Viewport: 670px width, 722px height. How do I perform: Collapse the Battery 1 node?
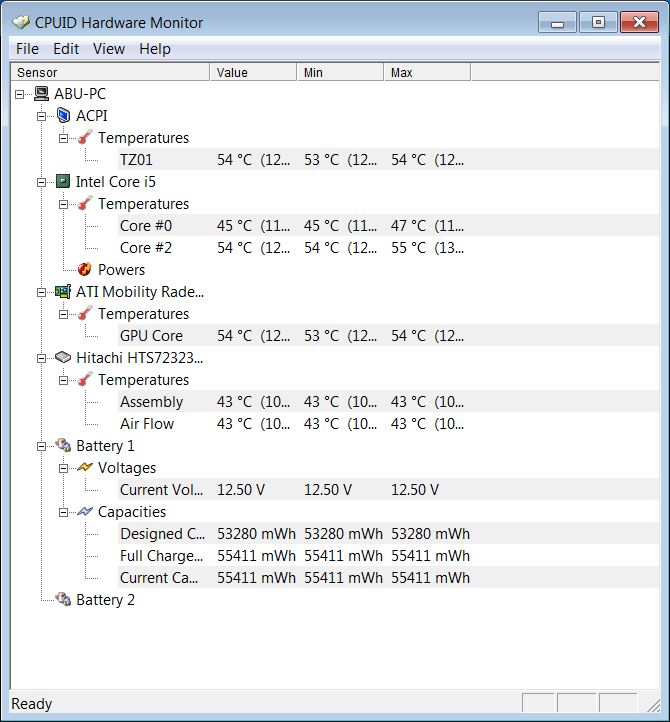pos(41,446)
